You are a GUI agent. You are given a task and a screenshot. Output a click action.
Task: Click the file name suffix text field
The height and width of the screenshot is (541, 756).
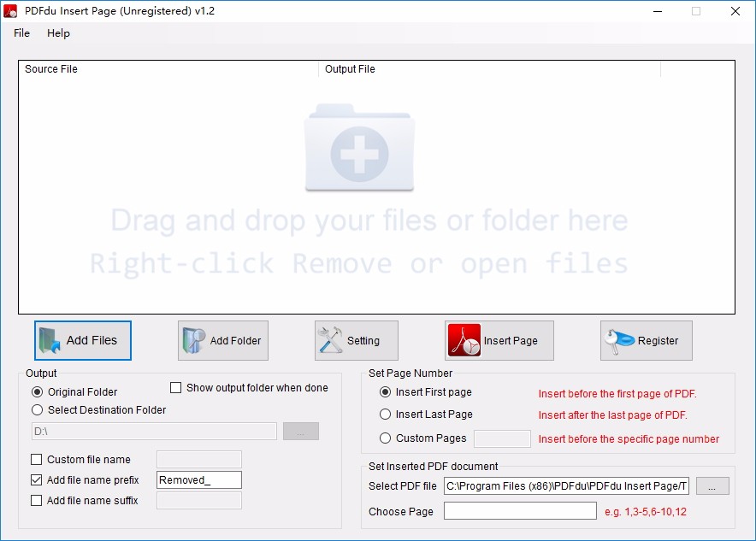(x=199, y=501)
